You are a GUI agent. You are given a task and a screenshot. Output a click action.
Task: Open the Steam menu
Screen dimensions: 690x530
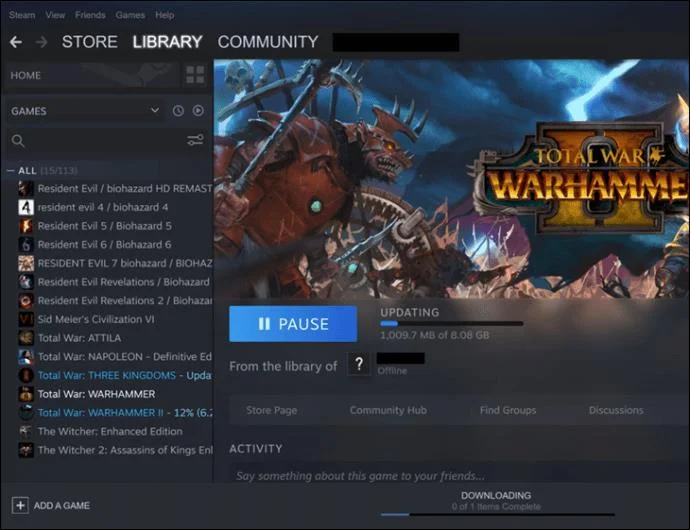[22, 15]
